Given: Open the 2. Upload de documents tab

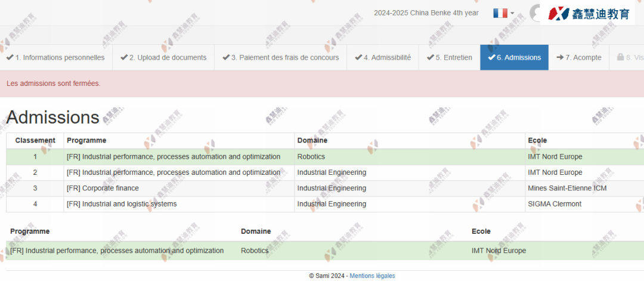Looking at the screenshot, I should click(163, 57).
